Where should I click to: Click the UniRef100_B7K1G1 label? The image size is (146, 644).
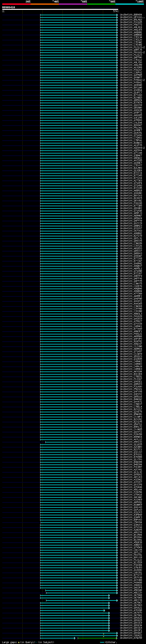coord(131,454)
